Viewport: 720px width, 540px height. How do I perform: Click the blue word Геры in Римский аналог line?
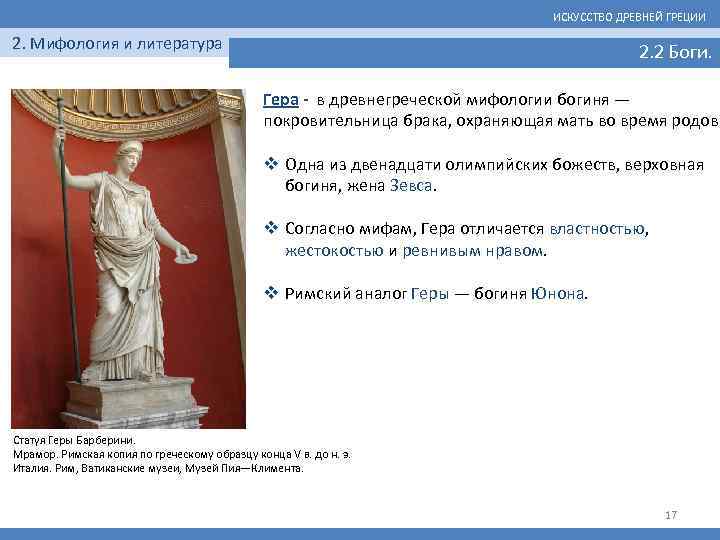(x=429, y=293)
